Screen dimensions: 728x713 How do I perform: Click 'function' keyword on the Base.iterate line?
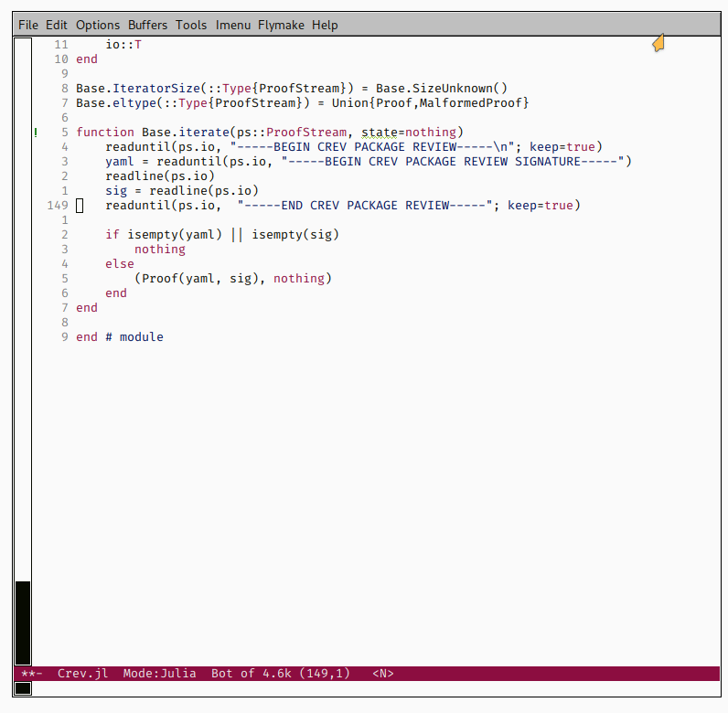point(105,133)
